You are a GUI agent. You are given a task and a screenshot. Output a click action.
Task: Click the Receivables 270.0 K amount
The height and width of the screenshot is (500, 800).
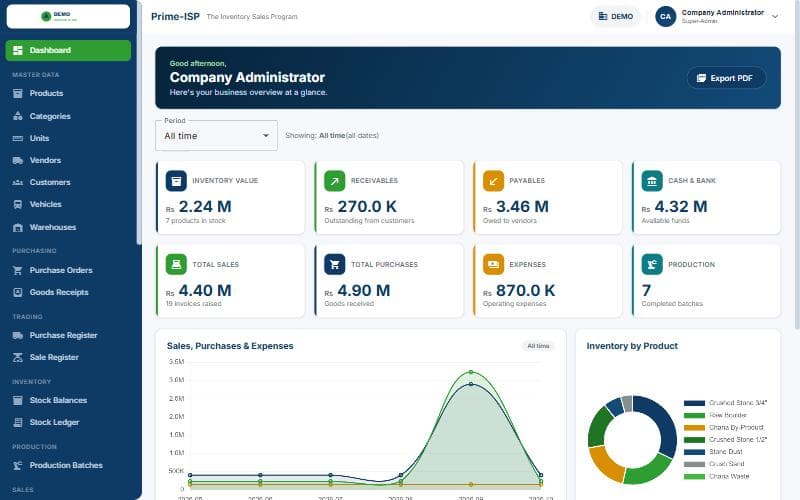[x=367, y=207]
